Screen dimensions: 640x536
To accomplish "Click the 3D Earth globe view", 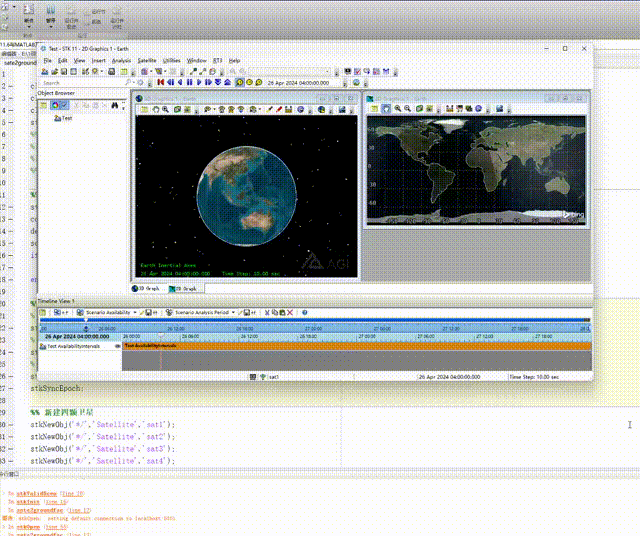I will tap(247, 196).
